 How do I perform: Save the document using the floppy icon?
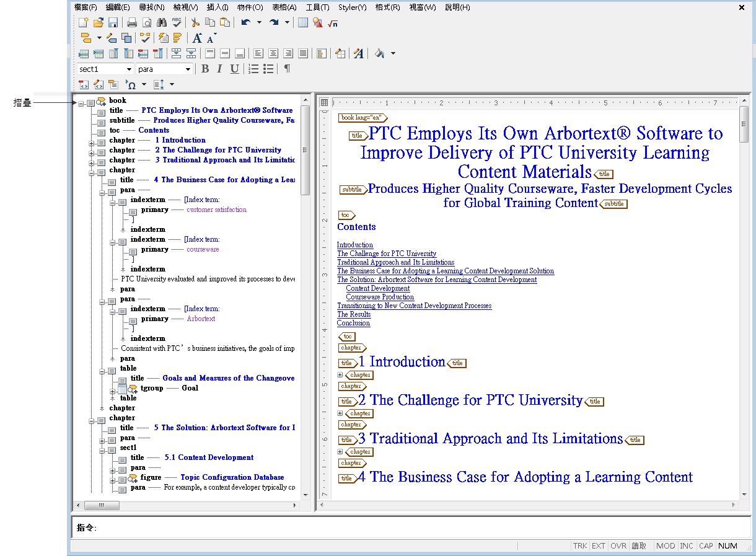pos(113,23)
